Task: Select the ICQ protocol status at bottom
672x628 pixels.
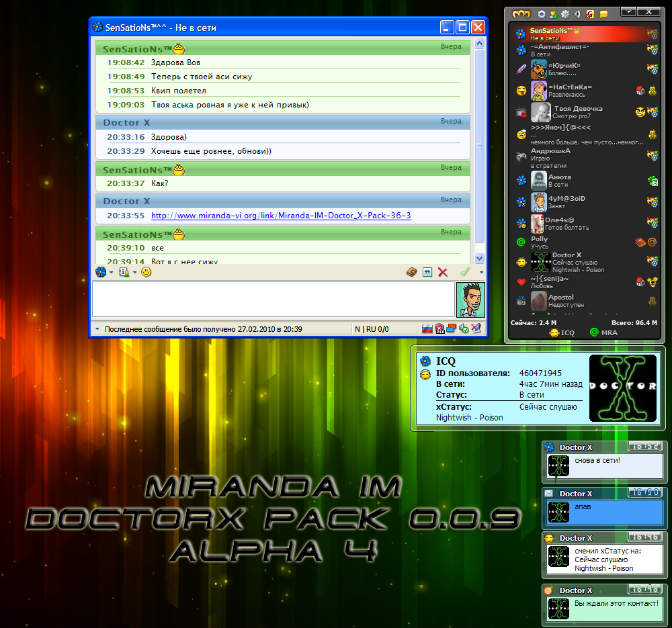Action: point(562,332)
